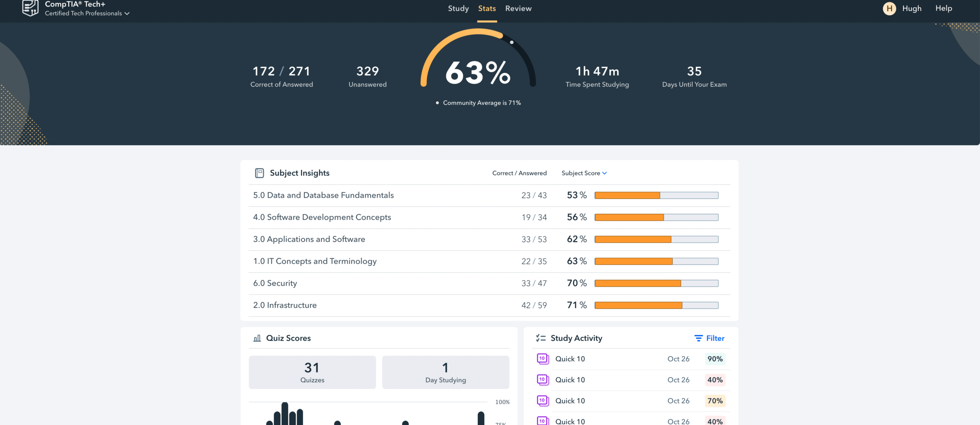Switch to the Study tab
Image resolution: width=980 pixels, height=425 pixels.
click(458, 8)
